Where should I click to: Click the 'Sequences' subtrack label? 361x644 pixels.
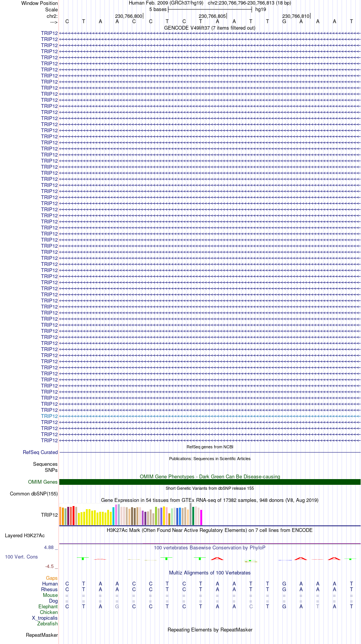point(45,464)
